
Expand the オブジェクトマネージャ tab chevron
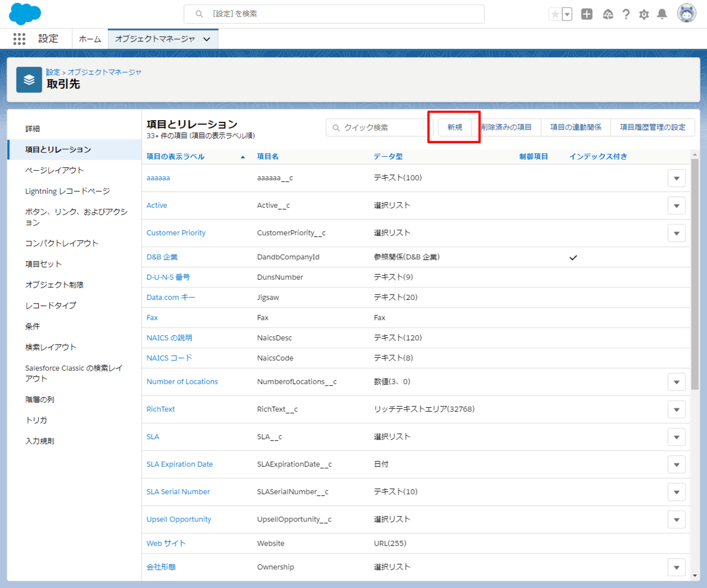point(207,39)
